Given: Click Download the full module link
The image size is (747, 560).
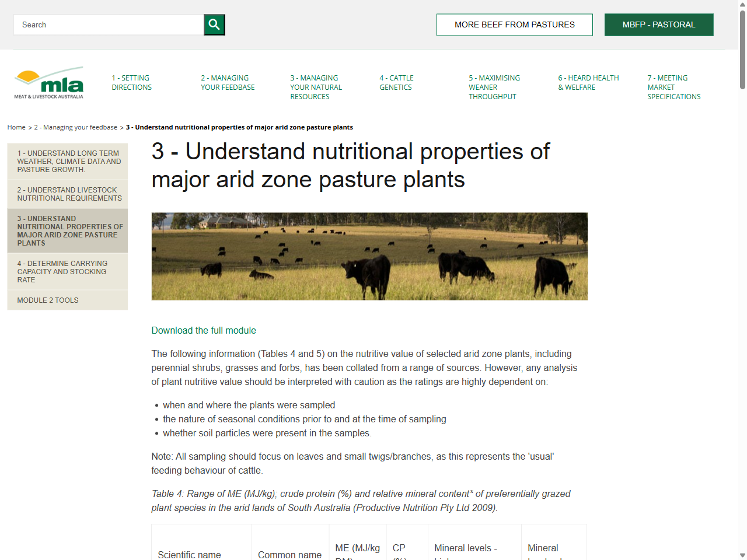Looking at the screenshot, I should click(203, 330).
